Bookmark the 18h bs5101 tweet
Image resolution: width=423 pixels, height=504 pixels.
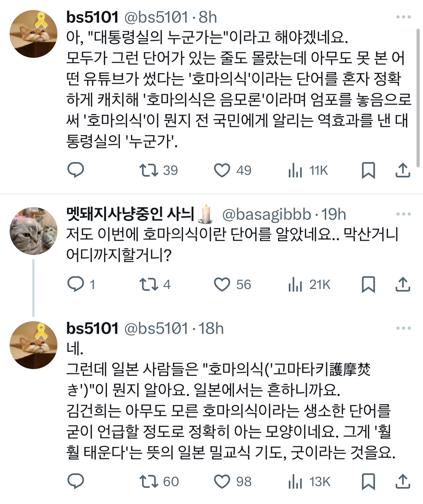(368, 481)
